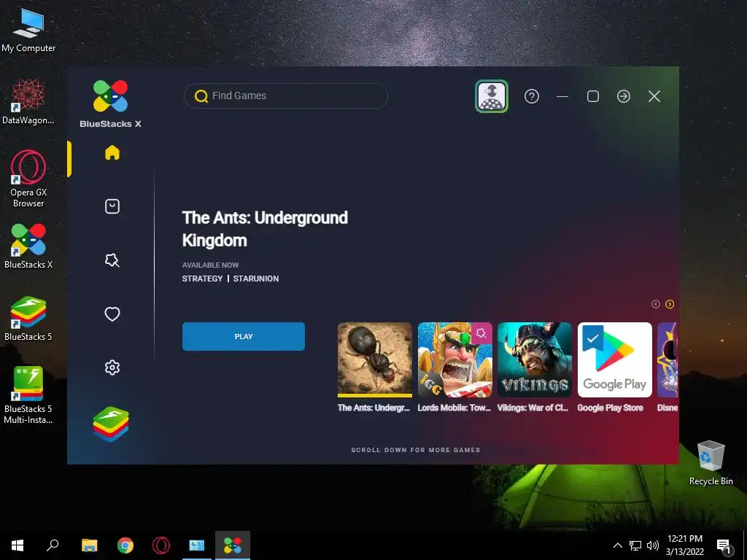Select The Ants: Underground Kingdom thumbnail
Viewport: 747px width, 560px height.
(x=374, y=359)
